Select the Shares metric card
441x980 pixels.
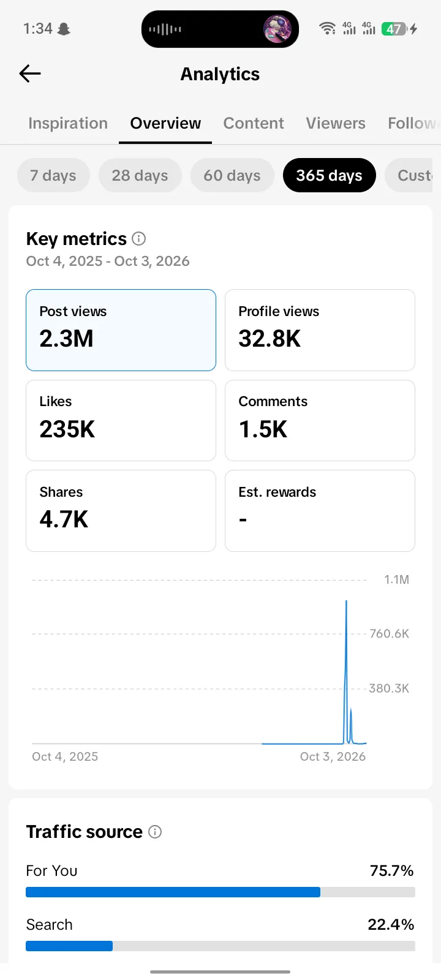[121, 511]
